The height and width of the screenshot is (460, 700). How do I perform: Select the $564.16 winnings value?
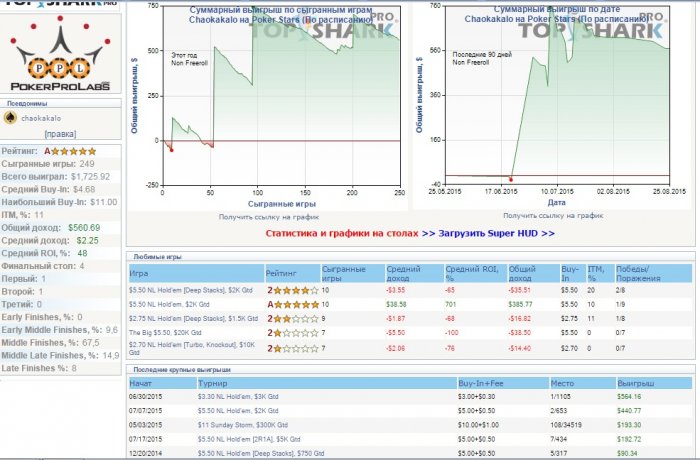629,397
